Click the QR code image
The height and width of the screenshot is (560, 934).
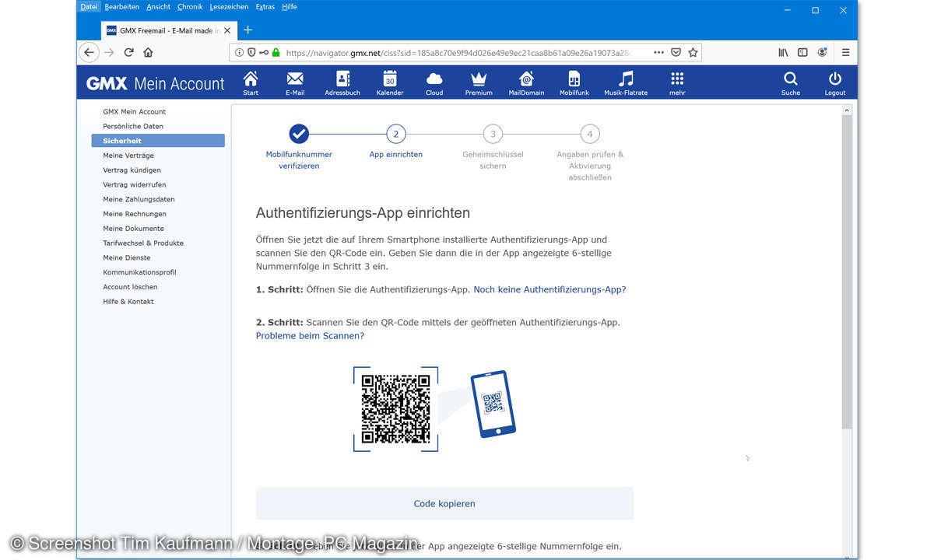tap(395, 409)
